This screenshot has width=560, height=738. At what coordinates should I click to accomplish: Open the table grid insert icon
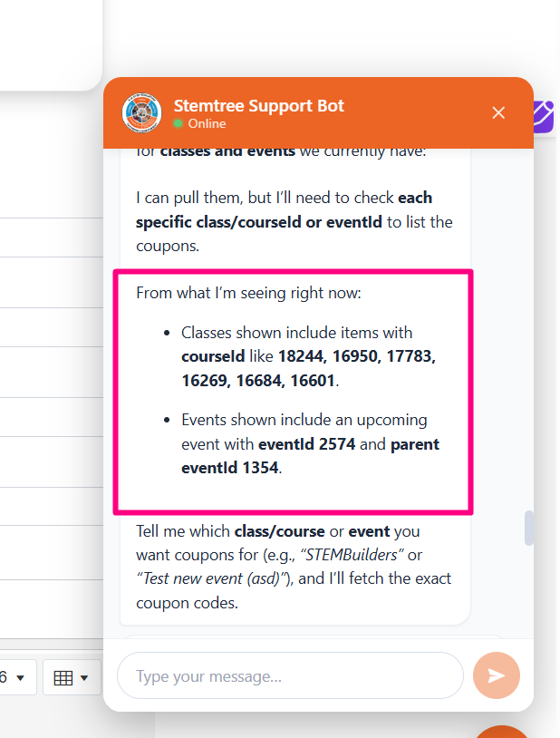[63, 678]
